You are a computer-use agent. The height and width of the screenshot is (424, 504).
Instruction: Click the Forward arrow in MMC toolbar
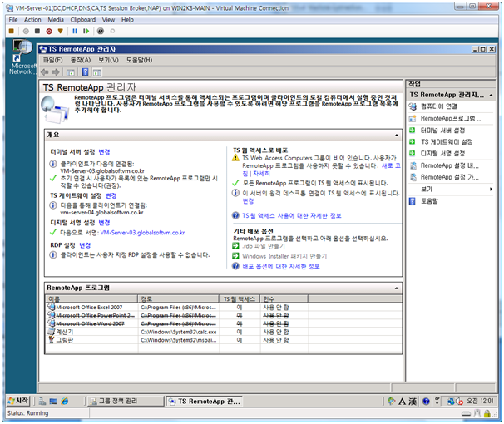click(x=56, y=72)
